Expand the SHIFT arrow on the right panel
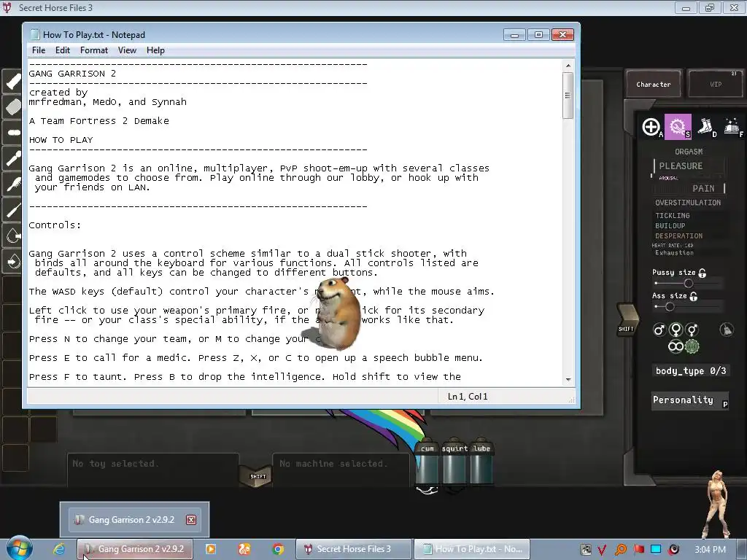The width and height of the screenshot is (747, 560). pos(627,319)
